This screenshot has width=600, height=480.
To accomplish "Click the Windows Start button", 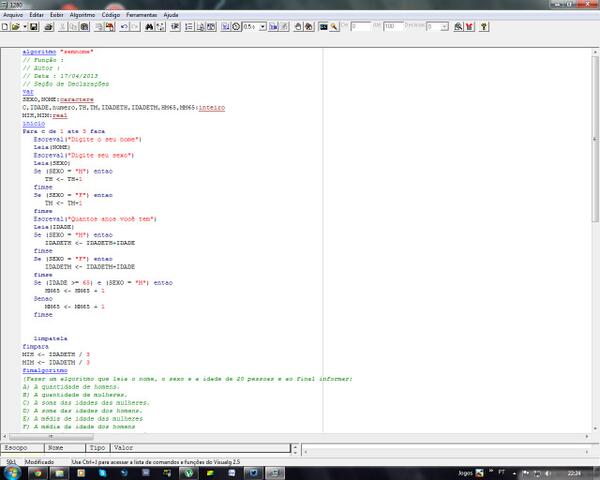I will [11, 473].
